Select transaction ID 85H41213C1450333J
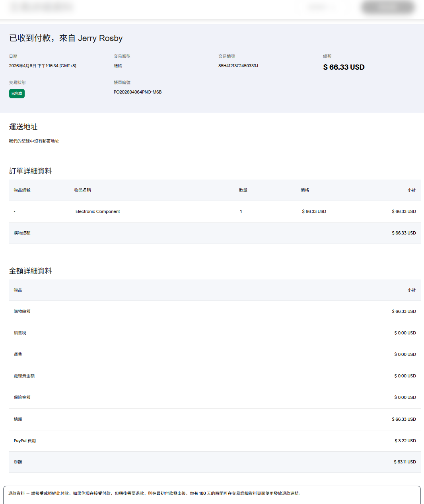This screenshot has height=504, width=424. [238, 66]
